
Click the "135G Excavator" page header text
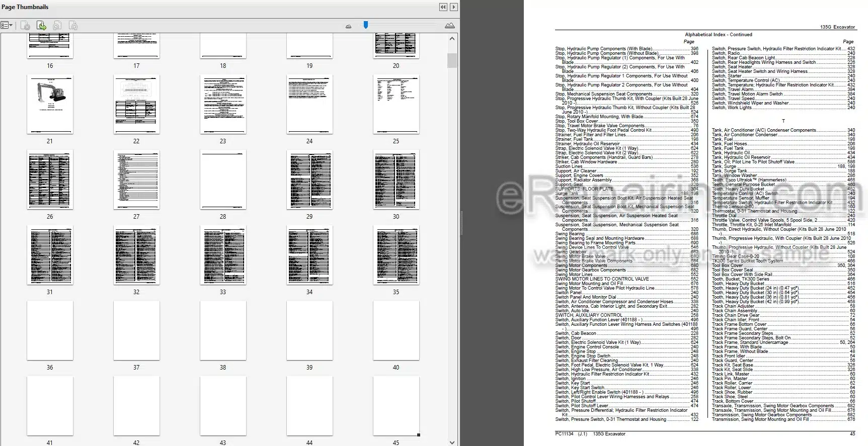tap(837, 27)
